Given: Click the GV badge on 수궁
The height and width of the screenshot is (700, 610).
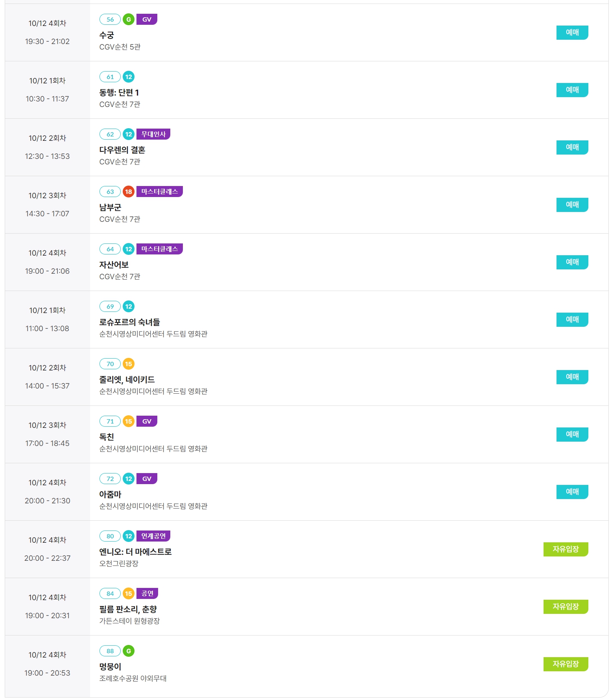Looking at the screenshot, I should (147, 19).
